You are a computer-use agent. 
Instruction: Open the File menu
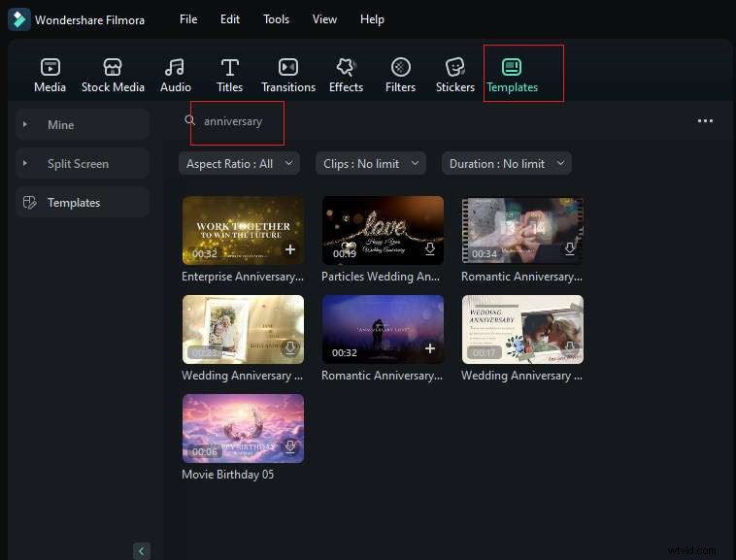coord(188,19)
